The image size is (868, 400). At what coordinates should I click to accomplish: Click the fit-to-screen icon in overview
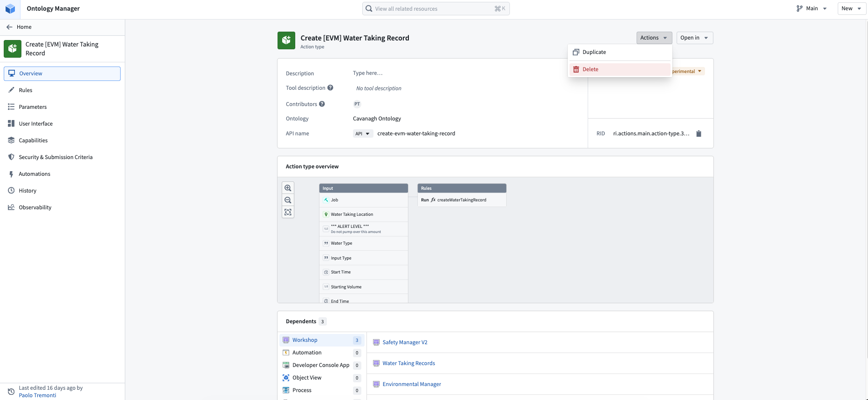(x=288, y=212)
